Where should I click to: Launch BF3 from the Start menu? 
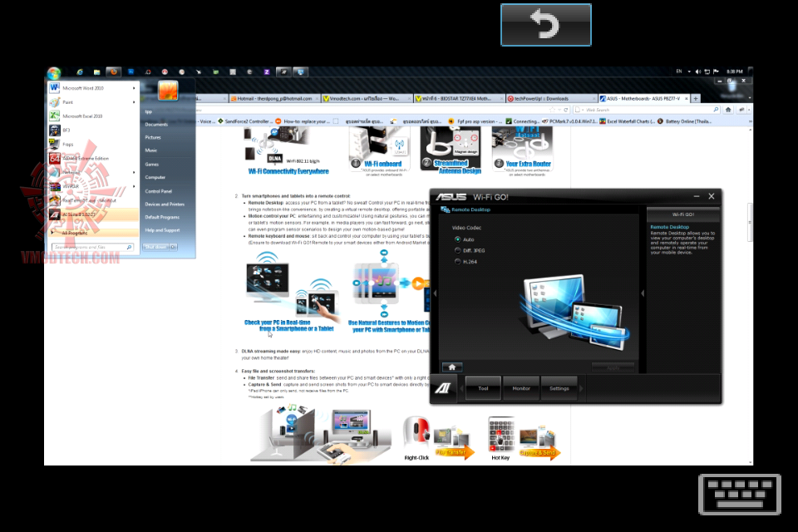[x=92, y=131]
